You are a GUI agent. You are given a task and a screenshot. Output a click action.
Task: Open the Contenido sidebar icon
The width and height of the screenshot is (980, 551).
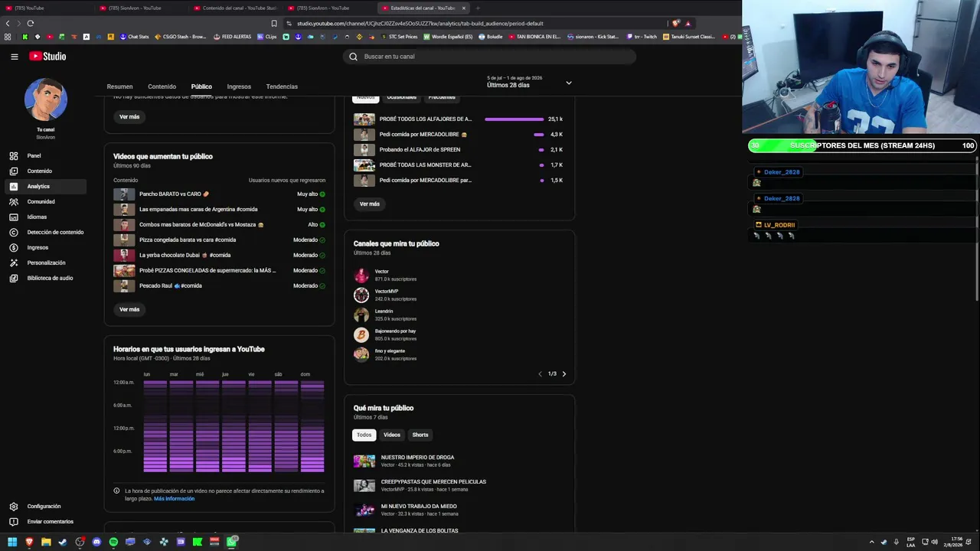tap(13, 171)
